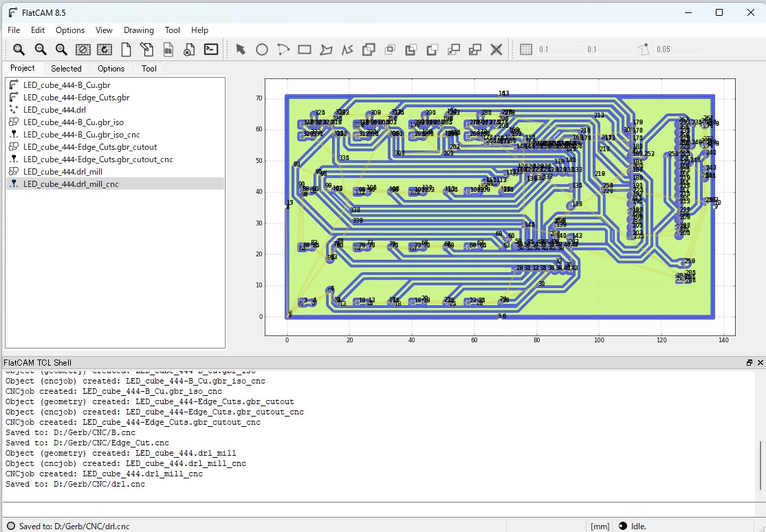This screenshot has height=532, width=766.
Task: Open the View menu
Action: click(104, 30)
